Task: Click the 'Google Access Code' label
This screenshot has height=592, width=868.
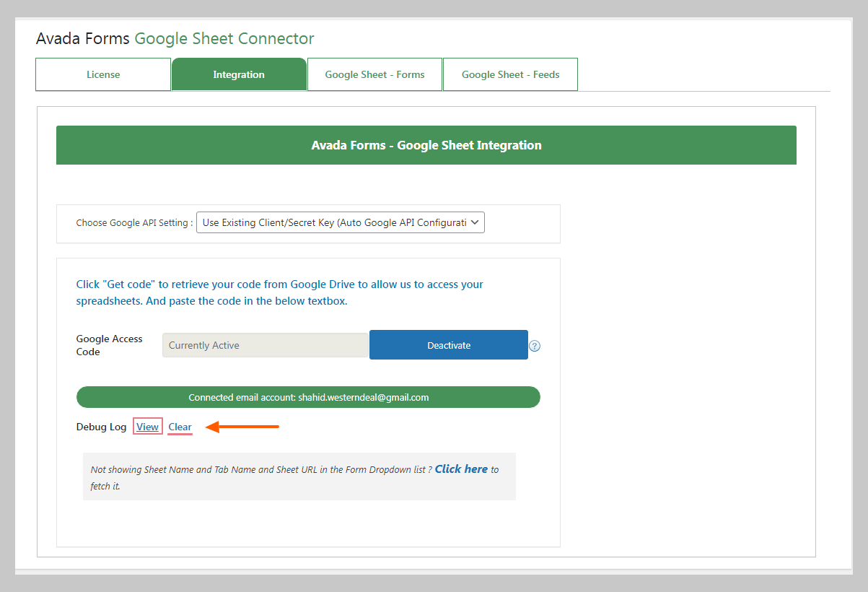Action: 110,345
